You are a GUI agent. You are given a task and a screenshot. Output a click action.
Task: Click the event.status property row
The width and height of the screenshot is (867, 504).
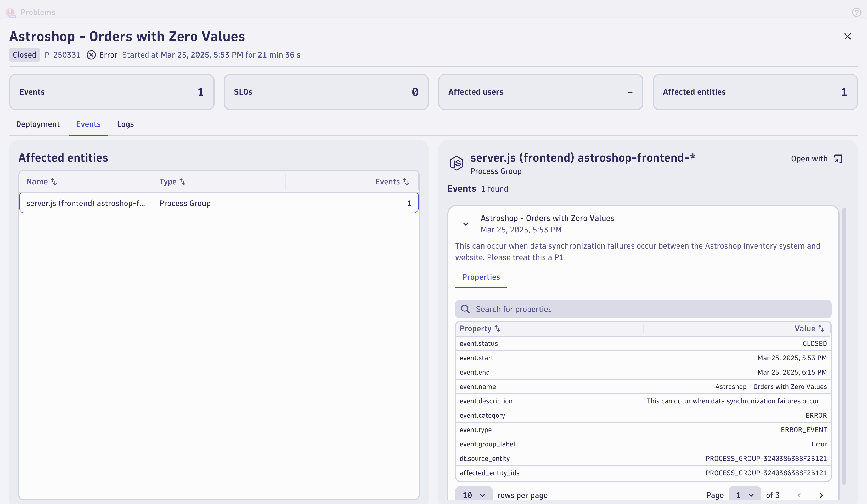click(x=643, y=343)
